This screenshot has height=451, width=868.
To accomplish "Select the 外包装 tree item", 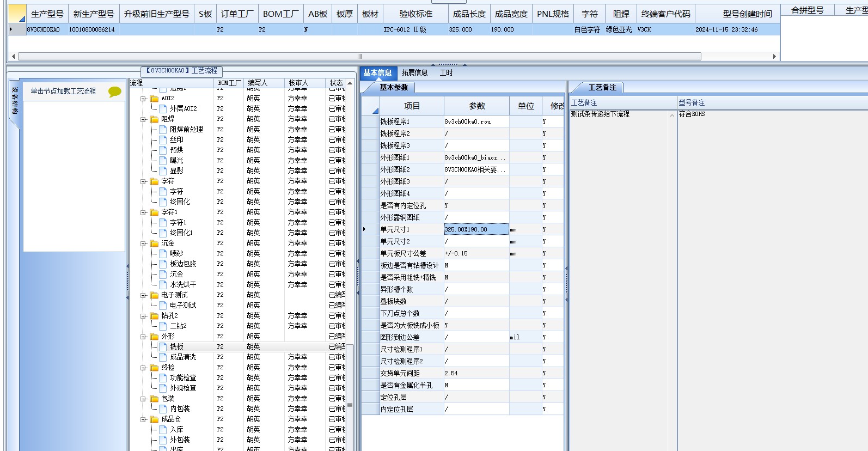I will 180,440.
